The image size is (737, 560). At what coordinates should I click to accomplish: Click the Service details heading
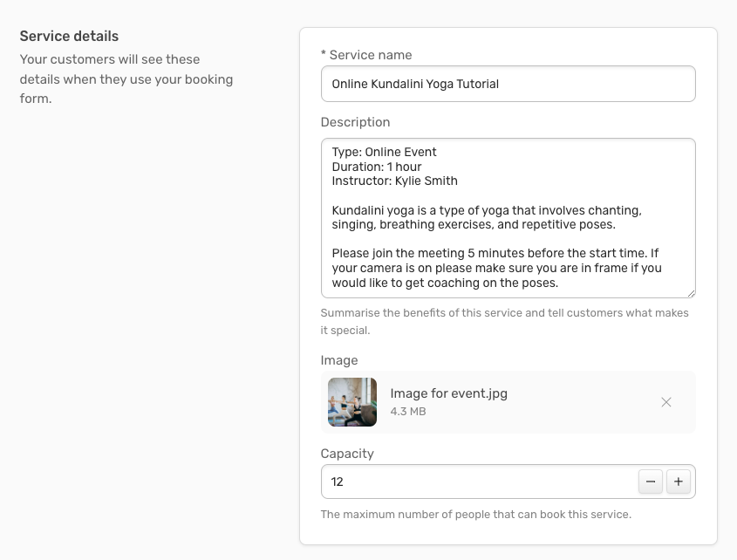coord(69,37)
